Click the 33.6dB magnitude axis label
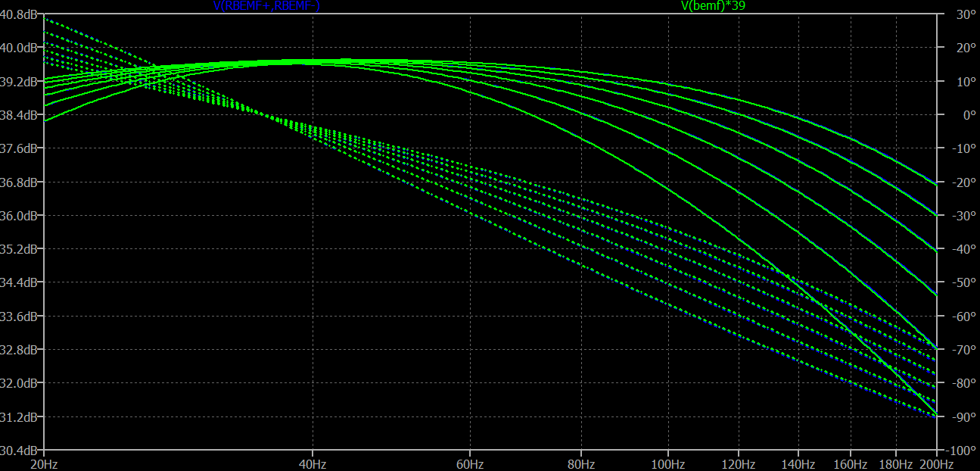 (x=20, y=317)
